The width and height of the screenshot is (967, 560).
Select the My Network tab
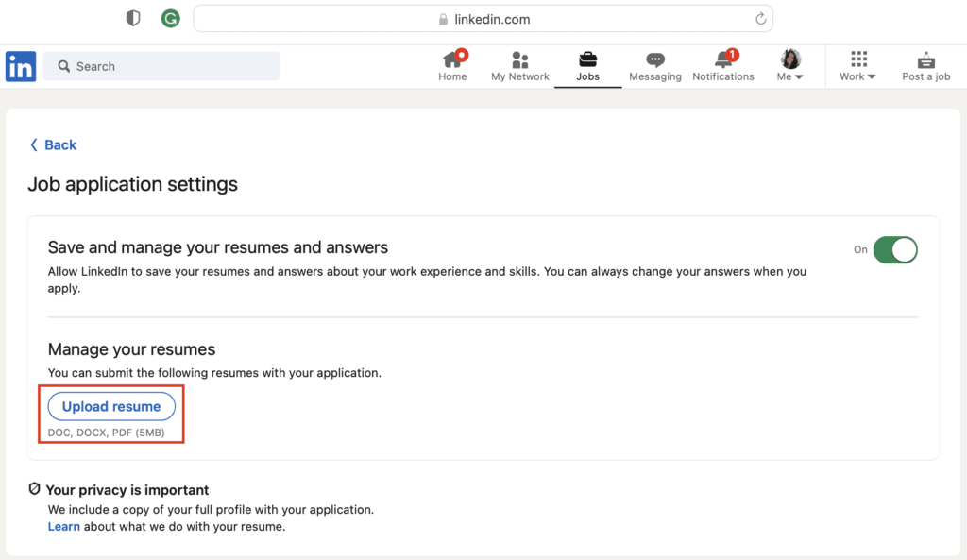519,66
